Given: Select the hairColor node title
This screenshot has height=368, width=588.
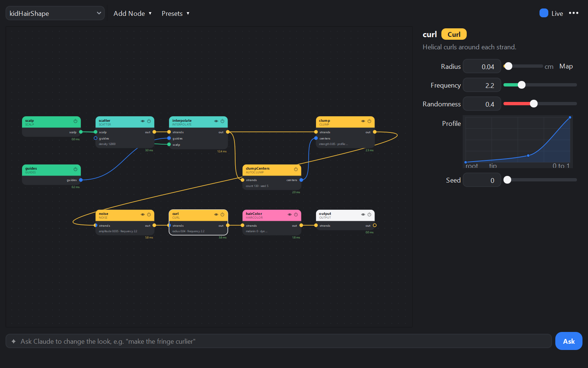Looking at the screenshot, I should click(254, 214).
